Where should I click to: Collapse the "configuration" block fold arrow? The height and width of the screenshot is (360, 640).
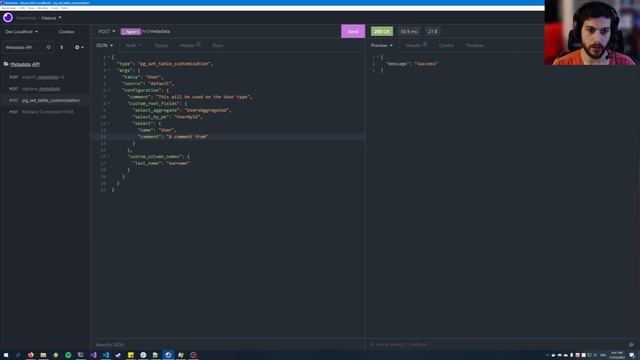[109, 90]
